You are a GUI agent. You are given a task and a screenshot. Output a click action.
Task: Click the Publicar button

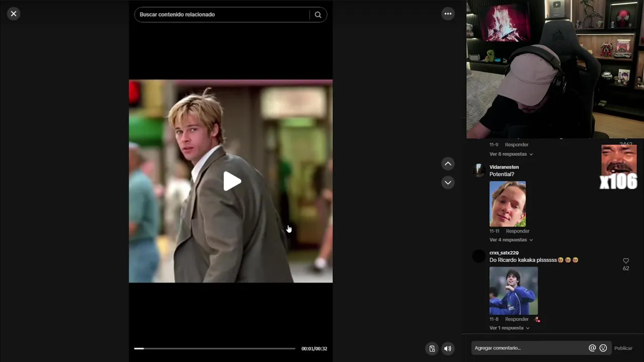(x=623, y=348)
